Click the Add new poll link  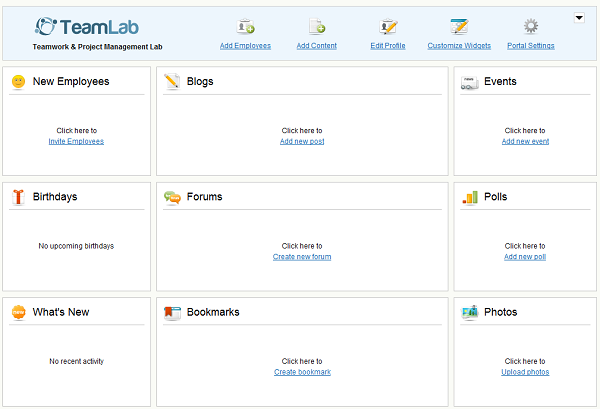tap(525, 257)
